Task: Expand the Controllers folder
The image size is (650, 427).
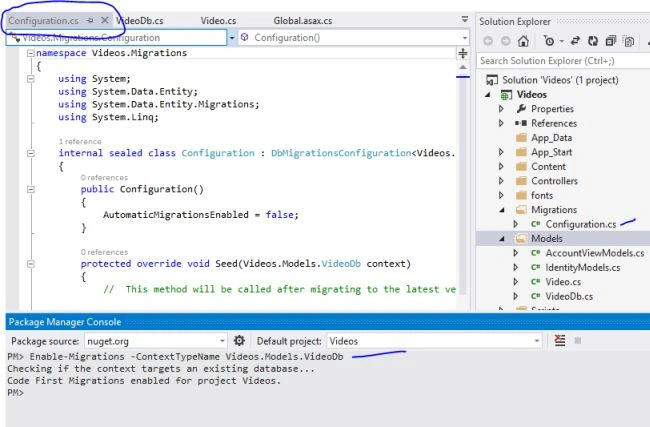Action: coord(501,181)
